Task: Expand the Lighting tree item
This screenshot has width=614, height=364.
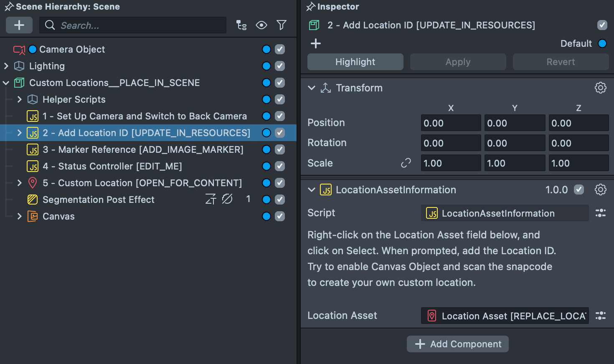Action: (6, 66)
